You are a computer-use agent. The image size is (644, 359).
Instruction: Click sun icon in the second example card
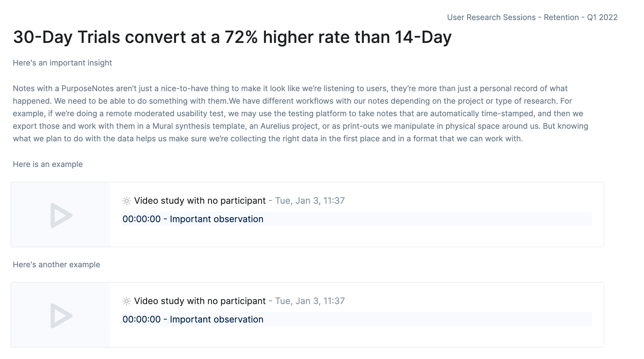(x=126, y=301)
